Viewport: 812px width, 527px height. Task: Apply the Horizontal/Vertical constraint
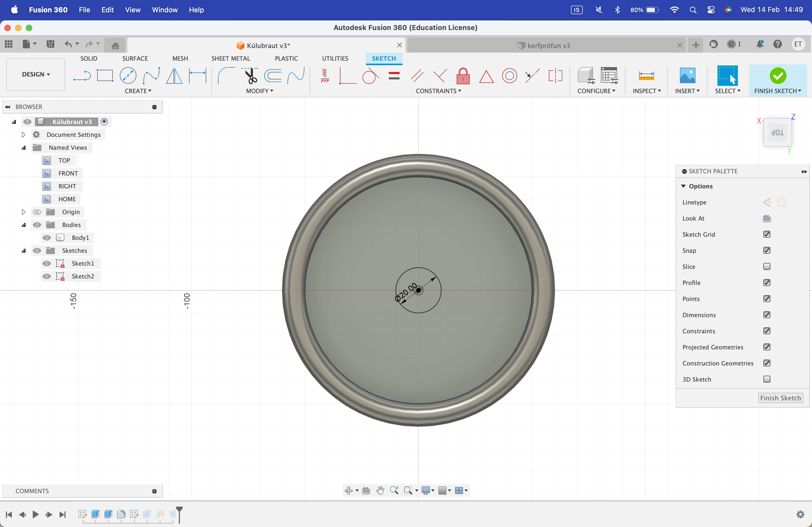click(x=325, y=76)
